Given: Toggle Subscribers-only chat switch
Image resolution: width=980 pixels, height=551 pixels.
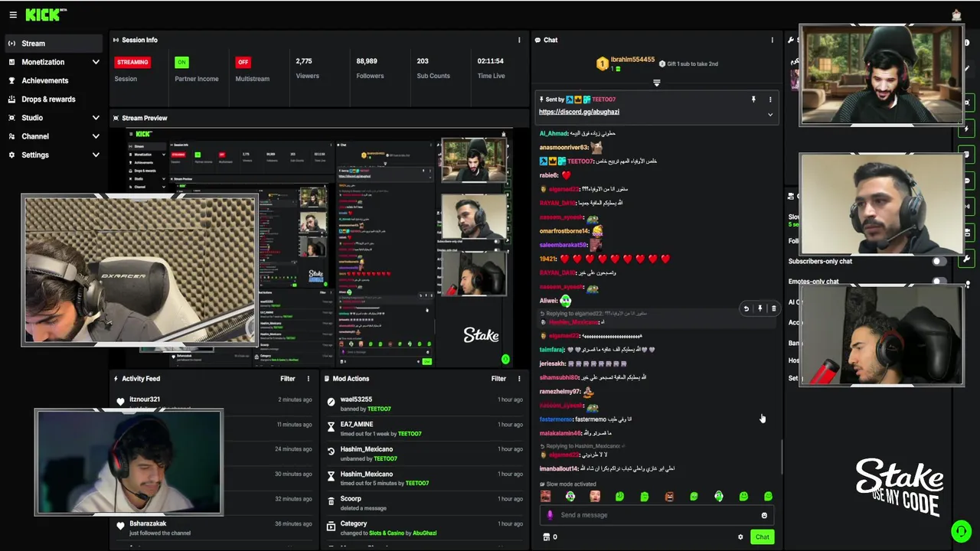Looking at the screenshot, I should click(x=939, y=262).
